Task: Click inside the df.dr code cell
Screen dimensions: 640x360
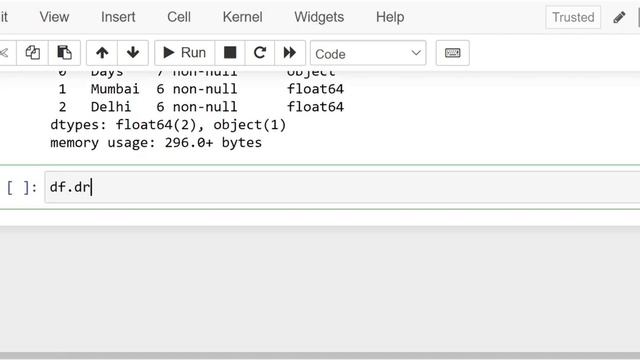Action: tap(342, 187)
